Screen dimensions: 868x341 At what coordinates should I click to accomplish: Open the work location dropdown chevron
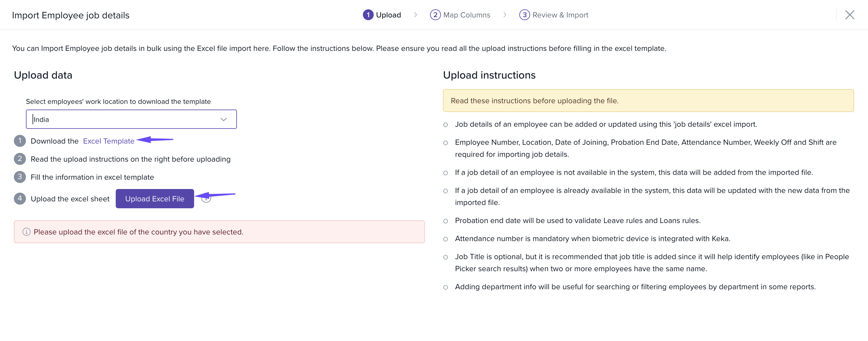coord(223,119)
